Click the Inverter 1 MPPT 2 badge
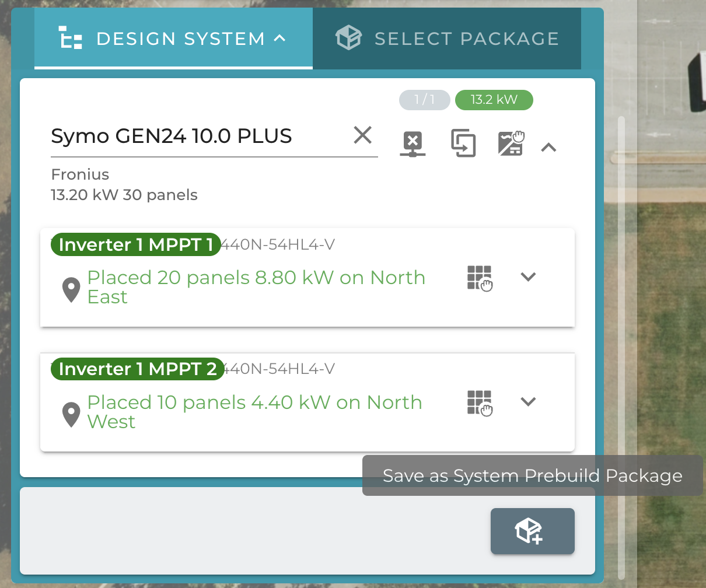 (x=138, y=369)
